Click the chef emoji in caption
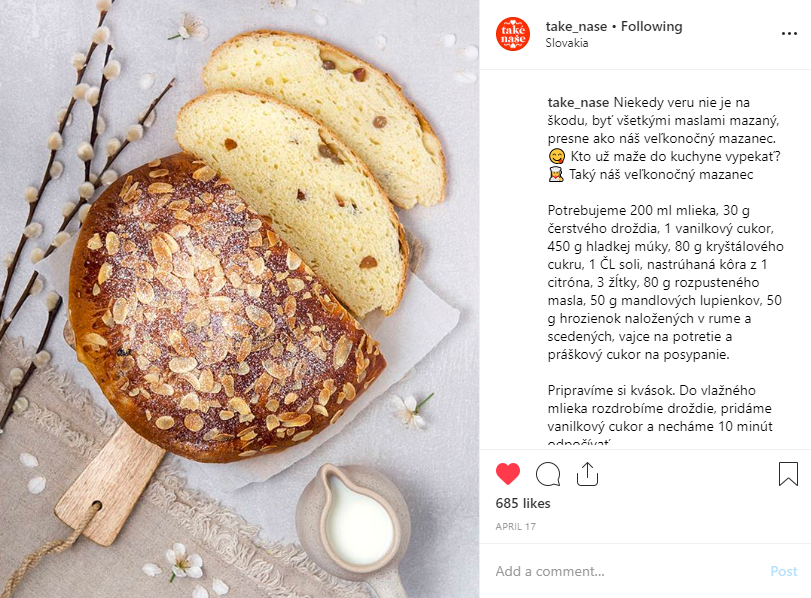 556,174
